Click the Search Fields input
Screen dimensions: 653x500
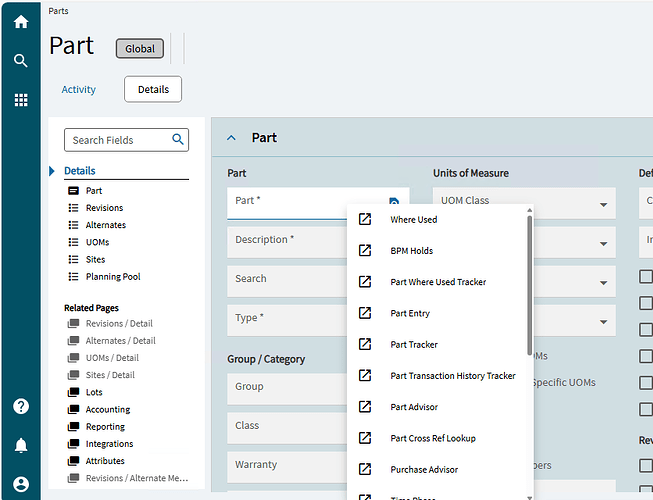click(126, 140)
